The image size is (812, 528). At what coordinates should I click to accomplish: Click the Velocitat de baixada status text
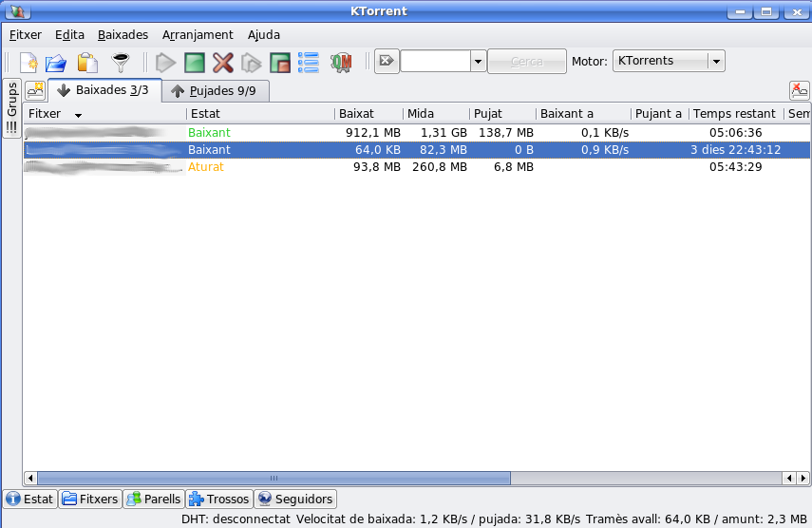click(x=438, y=519)
